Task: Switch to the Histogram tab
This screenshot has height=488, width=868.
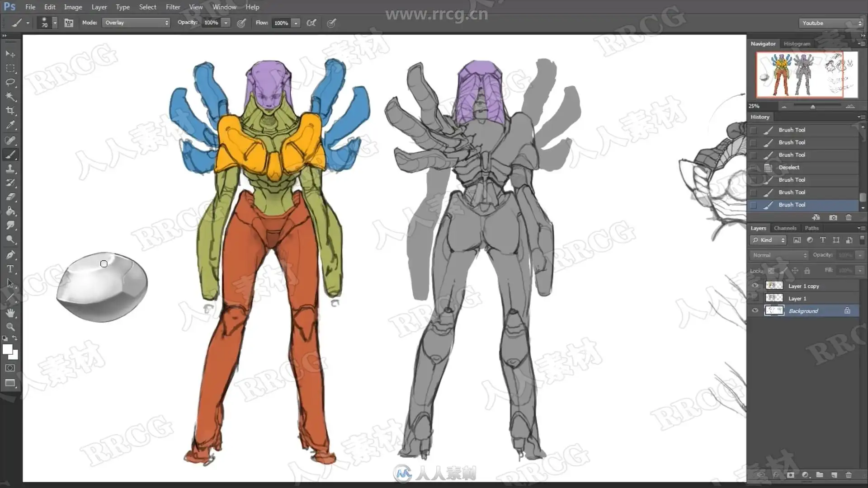Action: [x=797, y=44]
